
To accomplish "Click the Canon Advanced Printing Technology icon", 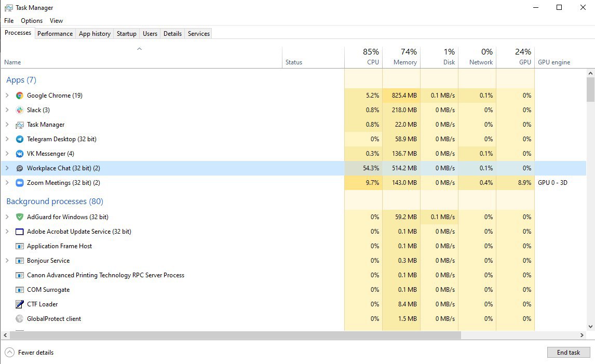I will (20, 275).
